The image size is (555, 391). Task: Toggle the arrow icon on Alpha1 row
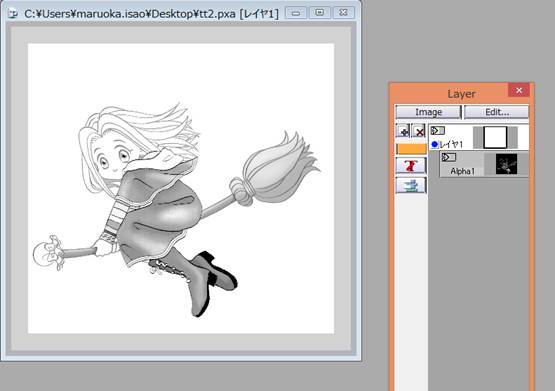tap(449, 157)
